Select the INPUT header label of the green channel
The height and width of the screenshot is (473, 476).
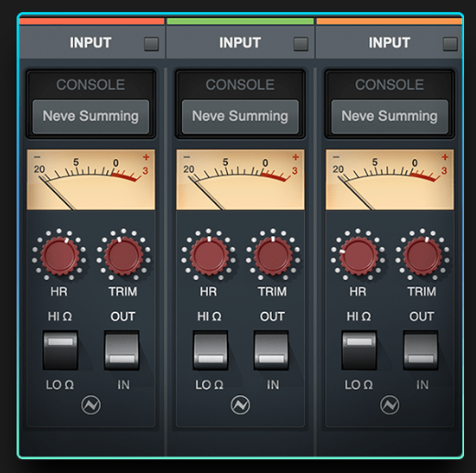240,43
